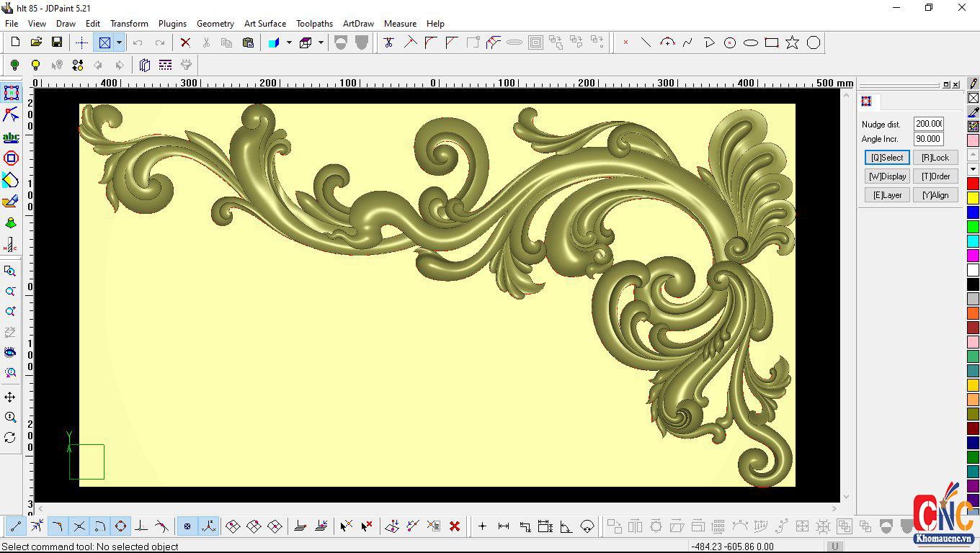Open the color dropdown beside the blue swatch

289,42
